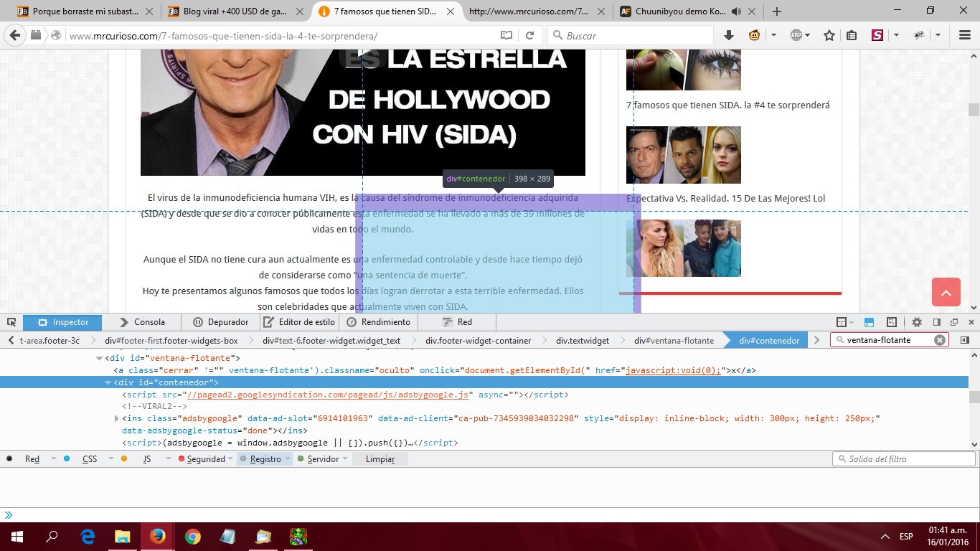Show bookmarks list icon next to star
Viewport: 980px width, 551px height.
tap(852, 35)
